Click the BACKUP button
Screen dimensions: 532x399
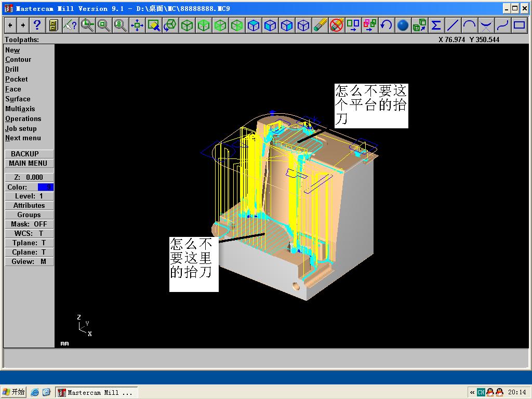coord(29,154)
